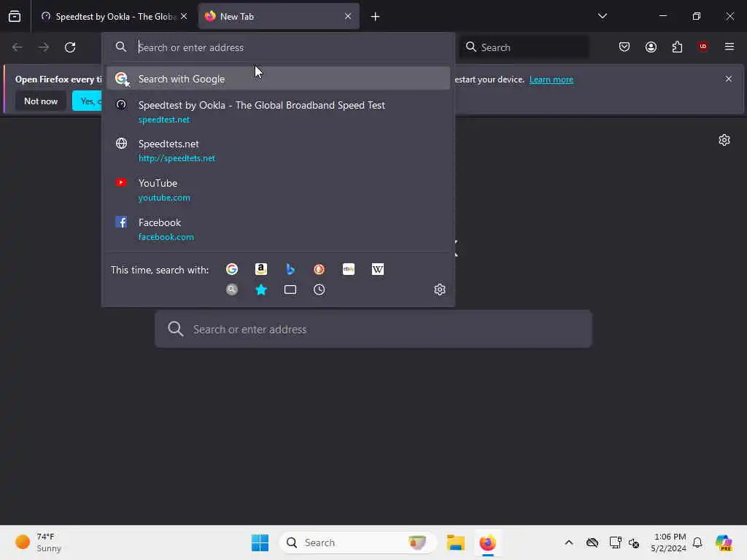
Task: Expand the list all tabs chevron
Action: pos(603,16)
